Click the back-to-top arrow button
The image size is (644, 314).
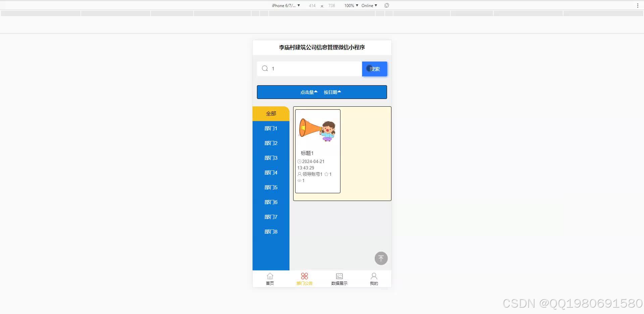(381, 258)
